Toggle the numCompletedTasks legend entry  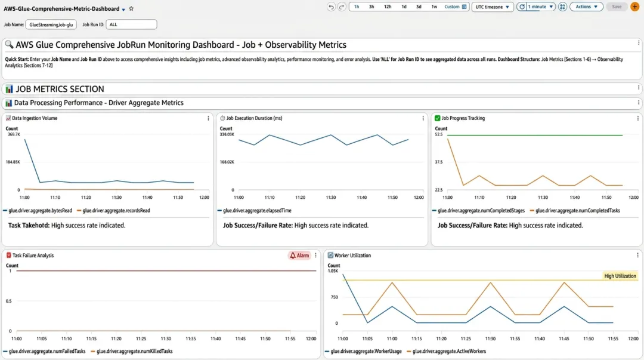click(575, 211)
